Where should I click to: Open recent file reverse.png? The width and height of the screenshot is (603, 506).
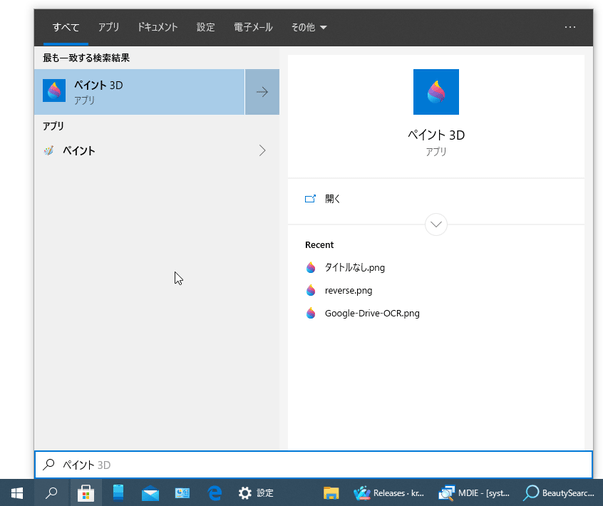pyautogui.click(x=348, y=290)
